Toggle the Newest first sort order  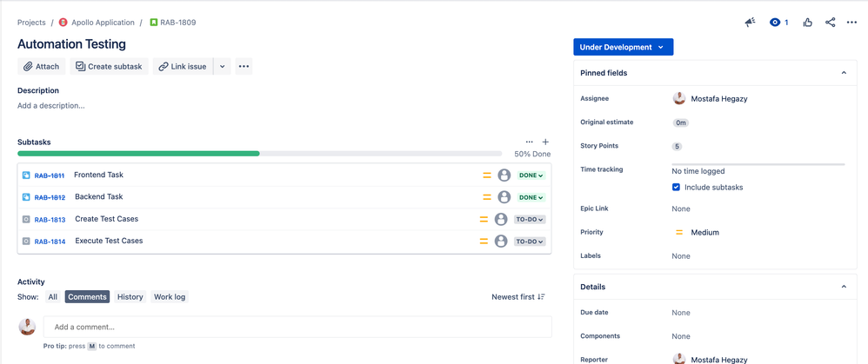tap(518, 297)
